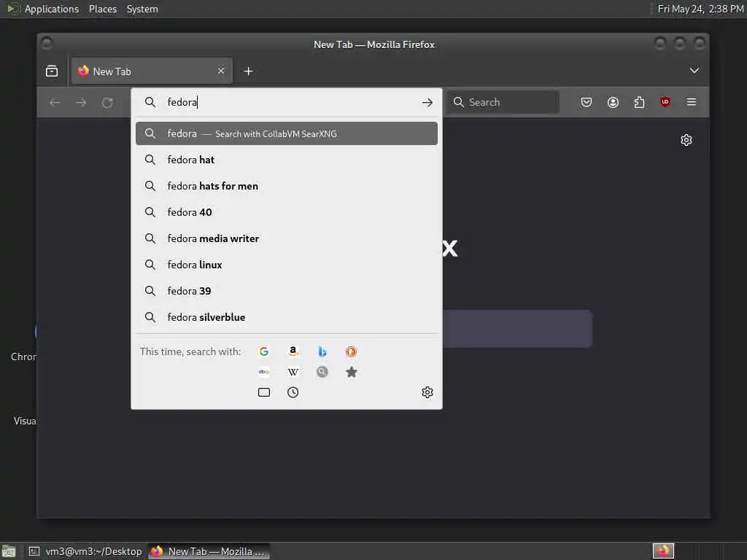Search this time with Bing

pos(322,351)
